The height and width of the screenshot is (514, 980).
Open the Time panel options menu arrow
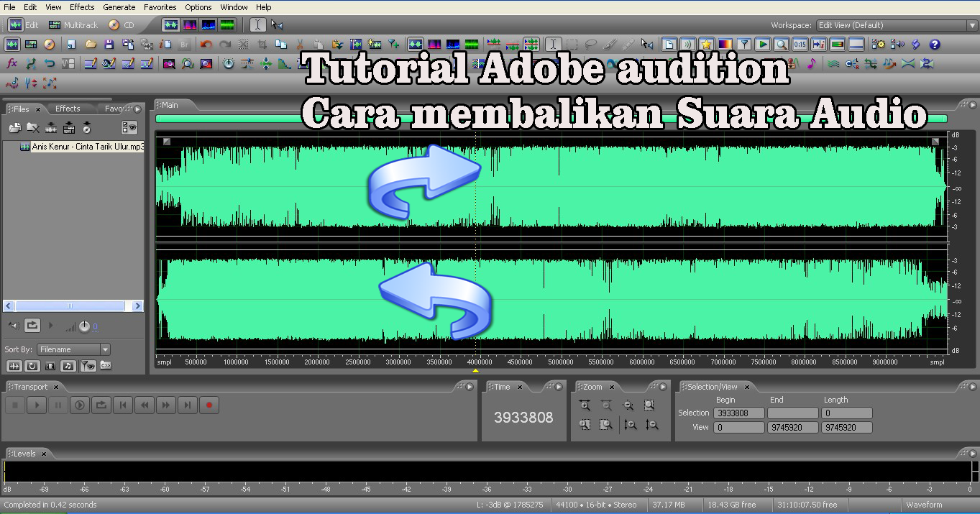pos(559,387)
